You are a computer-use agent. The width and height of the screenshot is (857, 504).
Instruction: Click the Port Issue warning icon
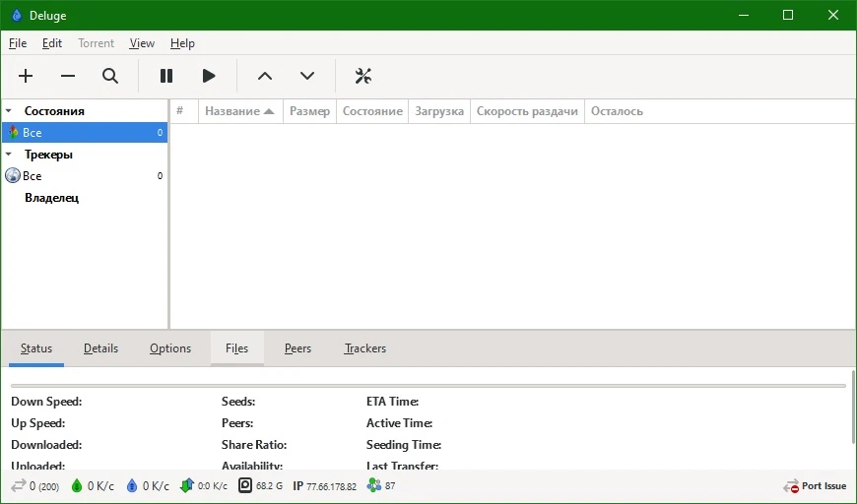pyautogui.click(x=791, y=486)
